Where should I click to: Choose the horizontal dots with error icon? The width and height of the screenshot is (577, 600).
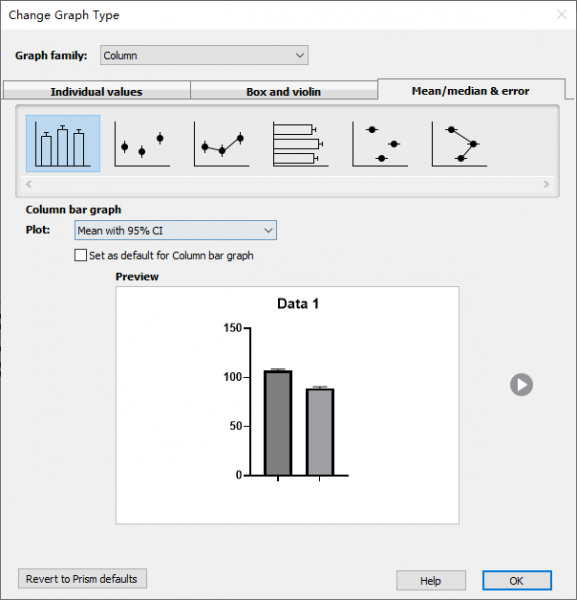[x=380, y=143]
